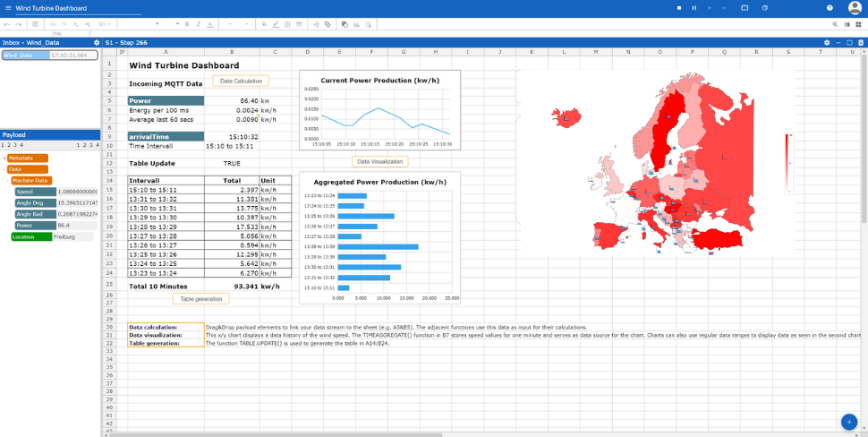
Task: Toggle bold text formatting
Action: point(186,24)
